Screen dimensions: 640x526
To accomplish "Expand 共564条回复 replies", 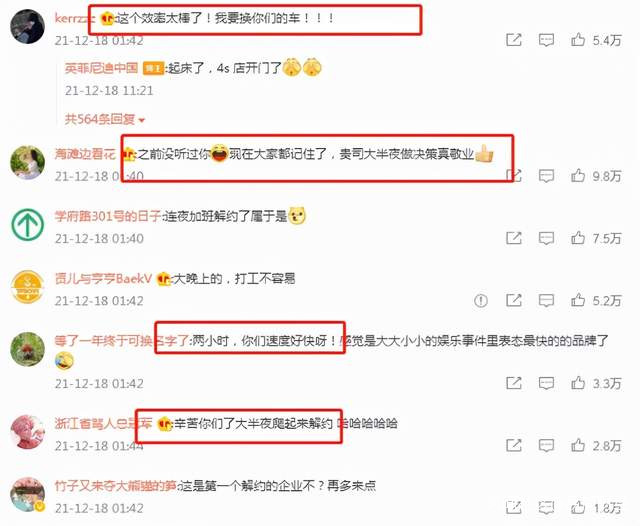I will point(105,119).
